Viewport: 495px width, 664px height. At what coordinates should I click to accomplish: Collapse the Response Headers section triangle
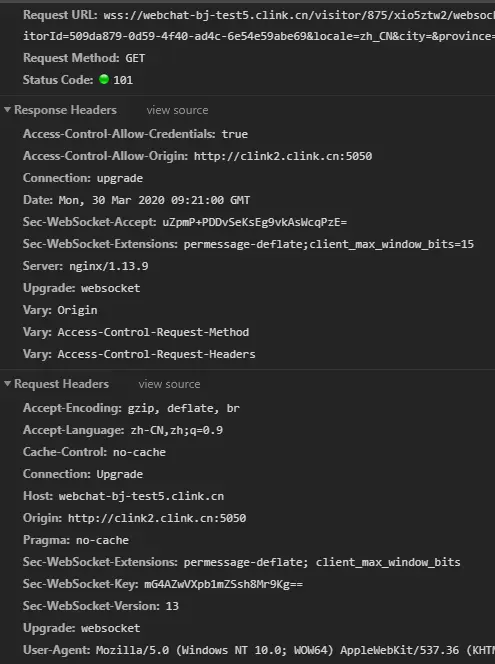click(7, 110)
